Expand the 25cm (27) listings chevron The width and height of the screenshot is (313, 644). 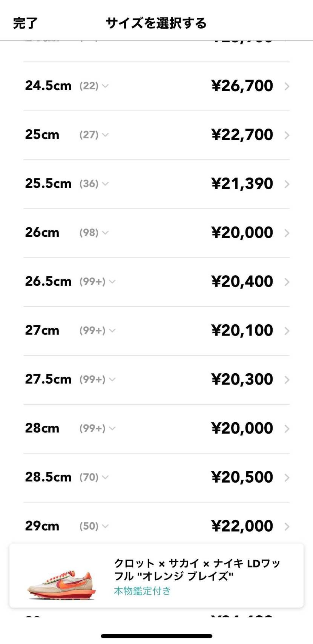click(x=105, y=135)
